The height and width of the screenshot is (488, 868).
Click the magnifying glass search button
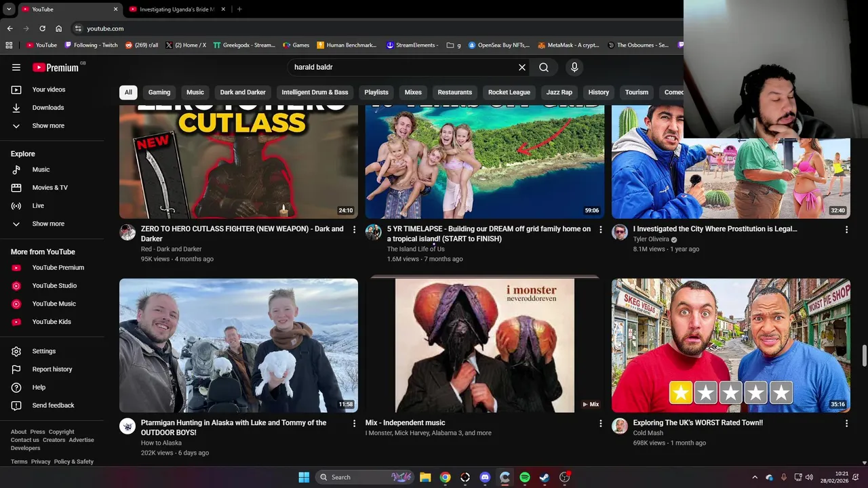(x=544, y=67)
